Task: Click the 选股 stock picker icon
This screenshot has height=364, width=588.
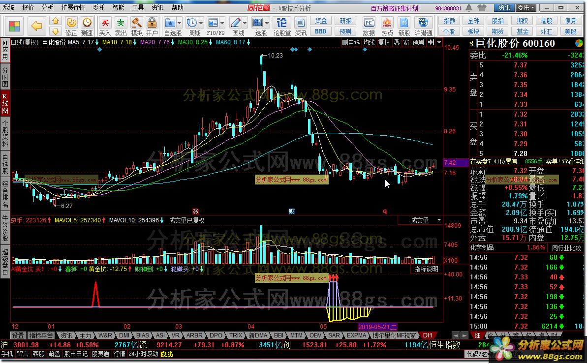Action: tap(258, 23)
